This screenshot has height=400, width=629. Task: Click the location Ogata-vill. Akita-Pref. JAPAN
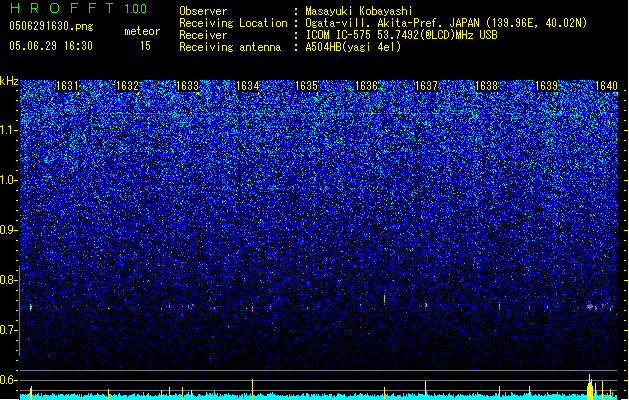click(392, 23)
